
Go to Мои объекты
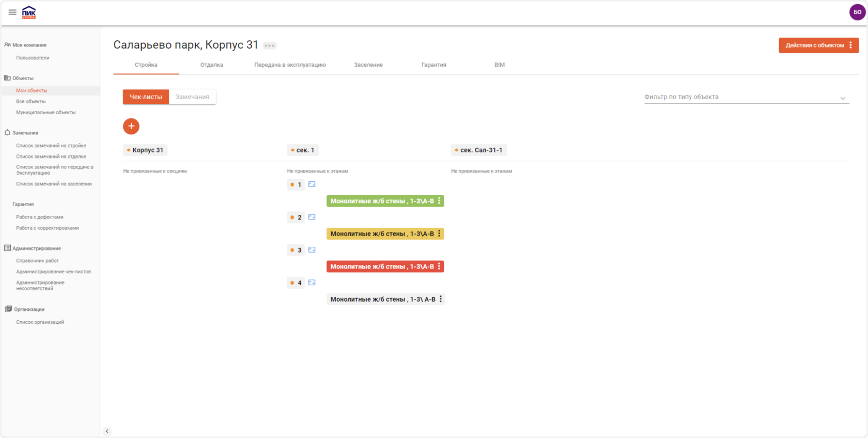point(32,90)
